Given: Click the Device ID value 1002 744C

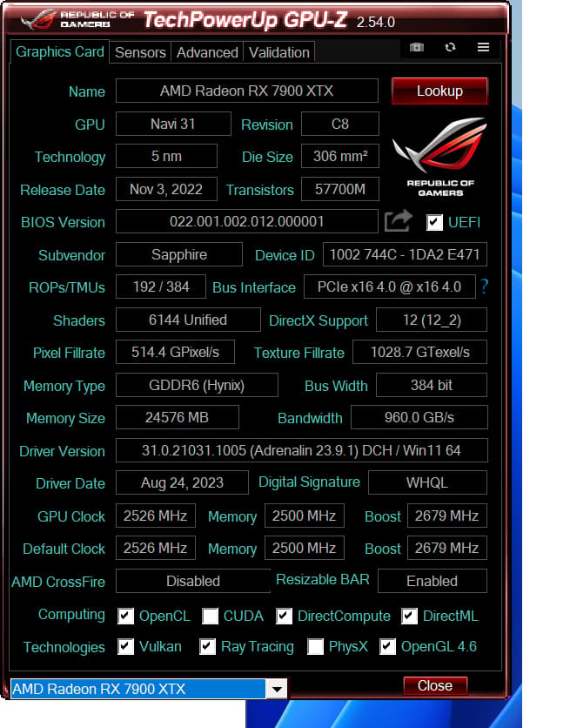Looking at the screenshot, I should point(405,254).
